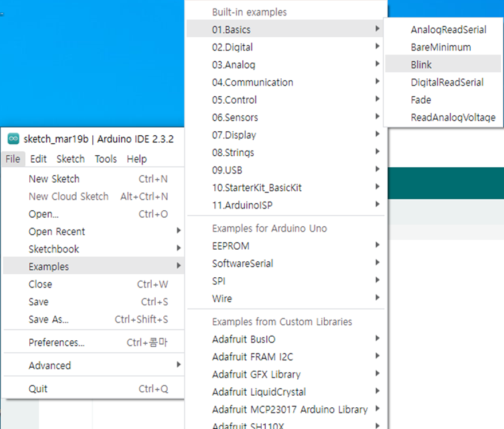Open the 11.ArduinoISP submenu
The height and width of the screenshot is (429, 504).
pyautogui.click(x=286, y=206)
